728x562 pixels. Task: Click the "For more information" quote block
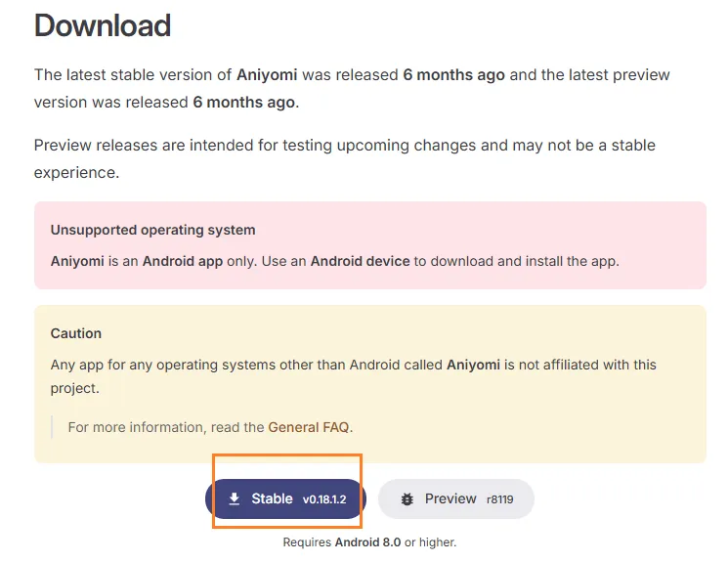[x=210, y=427]
